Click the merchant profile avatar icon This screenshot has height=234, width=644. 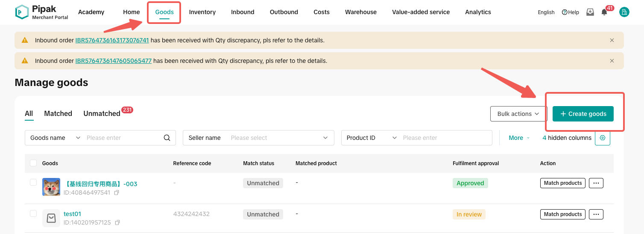(624, 12)
